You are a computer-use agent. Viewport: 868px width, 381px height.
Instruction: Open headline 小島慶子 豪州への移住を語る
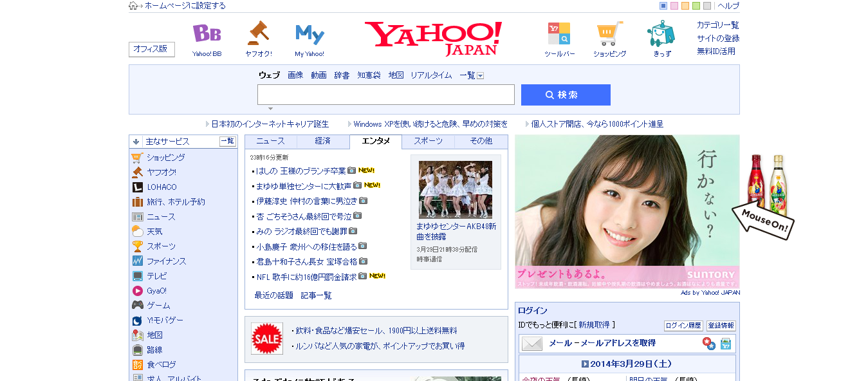pyautogui.click(x=306, y=246)
